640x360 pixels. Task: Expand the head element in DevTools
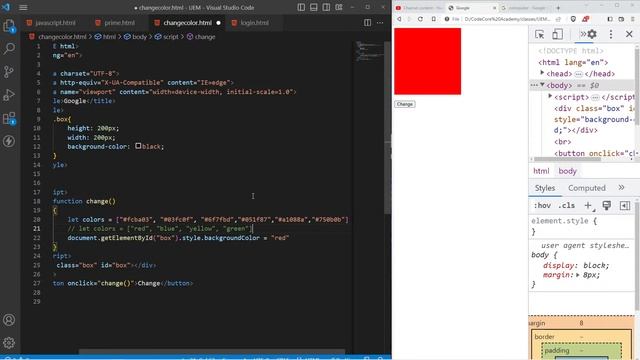pos(542,73)
